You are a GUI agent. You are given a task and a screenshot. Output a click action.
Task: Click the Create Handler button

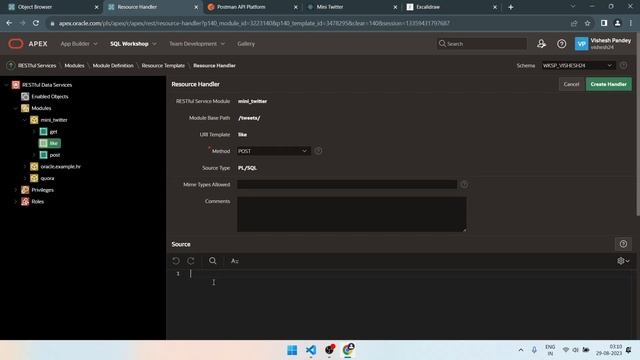tap(609, 84)
